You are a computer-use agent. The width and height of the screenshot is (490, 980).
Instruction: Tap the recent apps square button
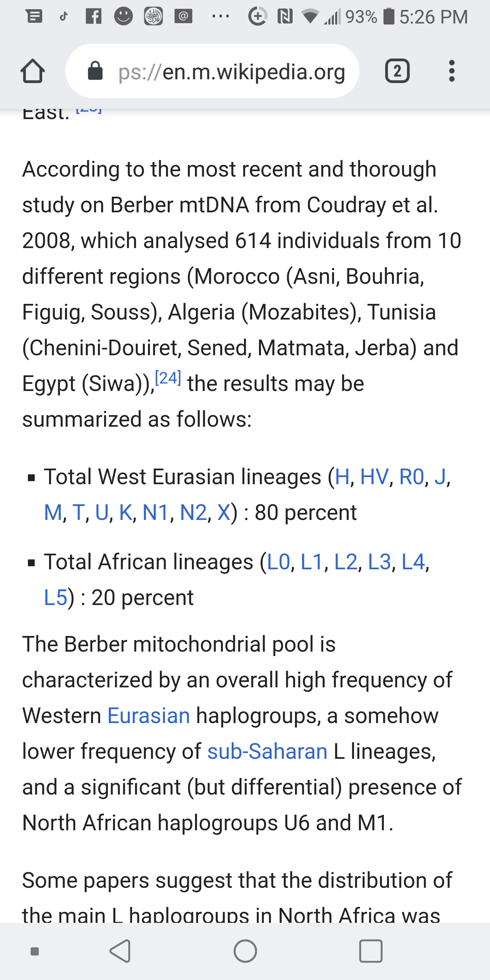point(371,951)
